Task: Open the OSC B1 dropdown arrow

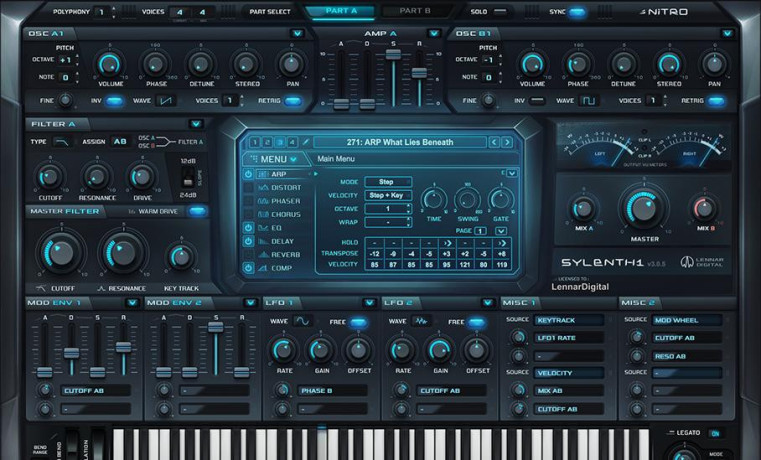Action: coord(727,33)
